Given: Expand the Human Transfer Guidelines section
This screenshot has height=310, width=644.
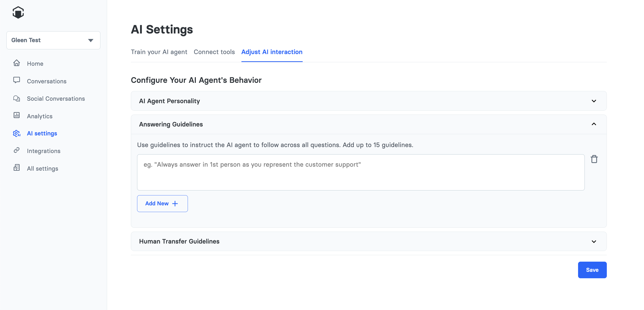Looking at the screenshot, I should [x=594, y=242].
